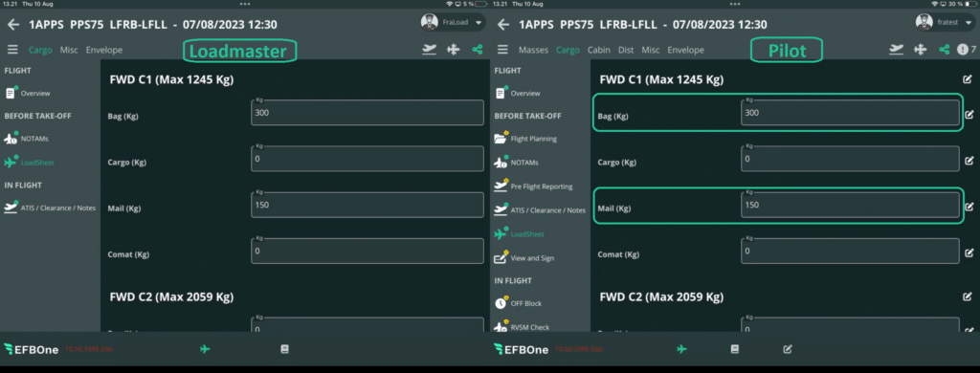Click plane icon in Pilot bottom bar

pyautogui.click(x=681, y=349)
